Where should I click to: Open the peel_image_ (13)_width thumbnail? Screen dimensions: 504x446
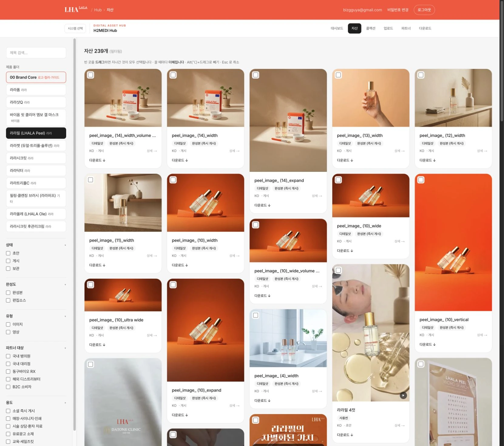[370, 98]
